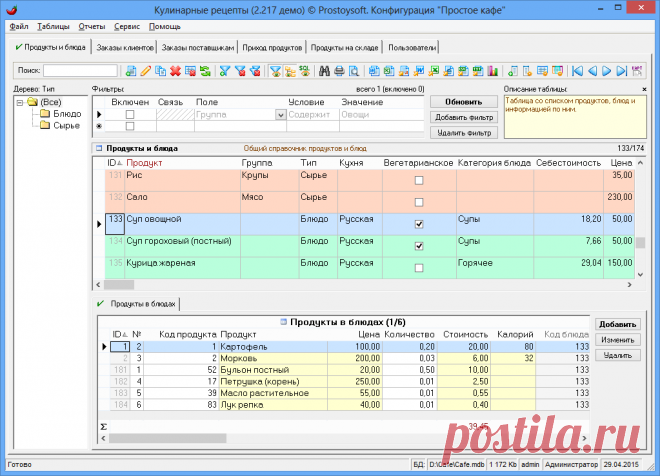This screenshot has width=660, height=476.
Task: Click the green Excel import icon
Action: 434,71
